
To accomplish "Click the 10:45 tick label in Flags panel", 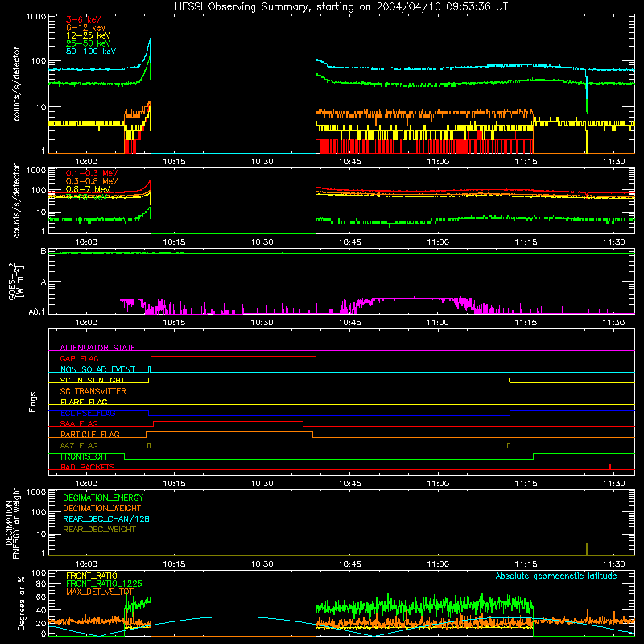I will pos(350,483).
